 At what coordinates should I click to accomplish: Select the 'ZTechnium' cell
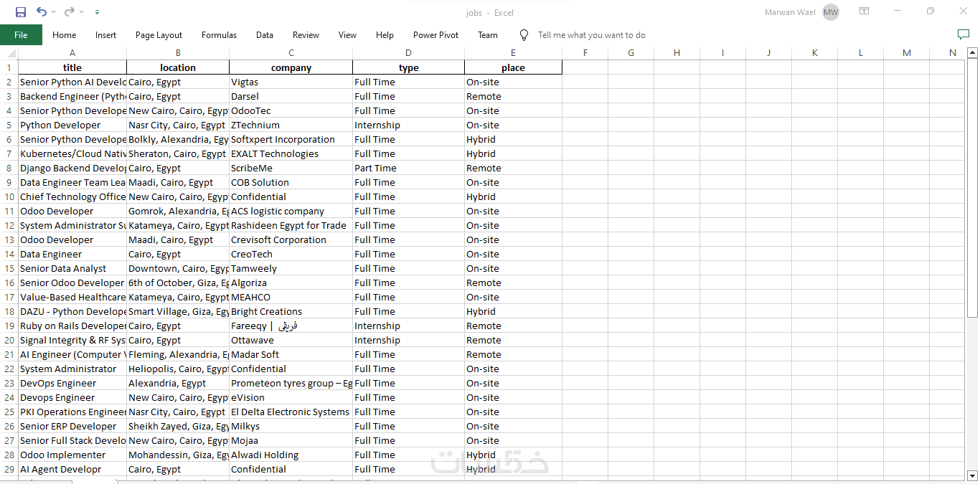coord(291,125)
